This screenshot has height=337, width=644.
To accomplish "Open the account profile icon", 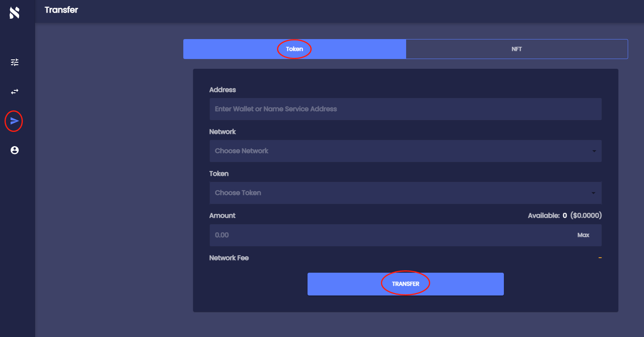I will coord(15,150).
